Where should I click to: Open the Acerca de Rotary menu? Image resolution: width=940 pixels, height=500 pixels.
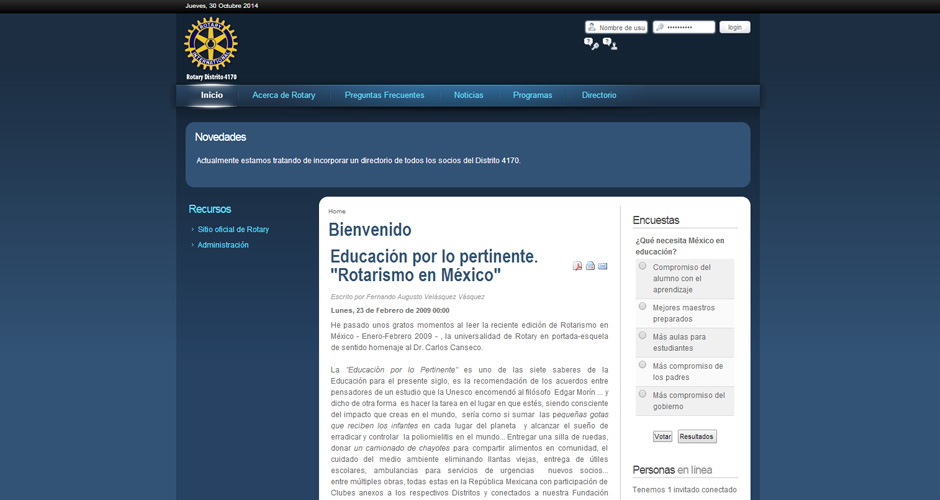click(284, 95)
